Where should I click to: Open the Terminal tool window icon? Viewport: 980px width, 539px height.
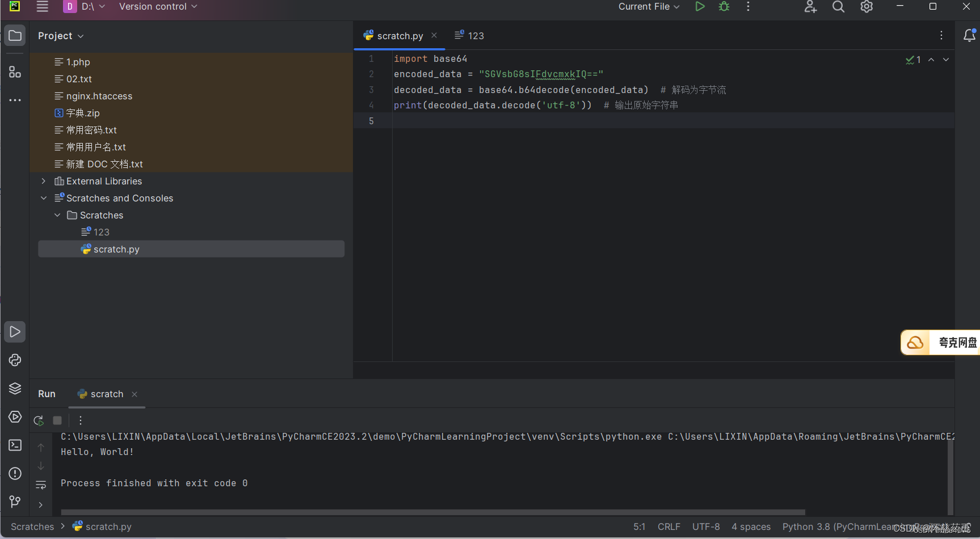[x=15, y=445]
